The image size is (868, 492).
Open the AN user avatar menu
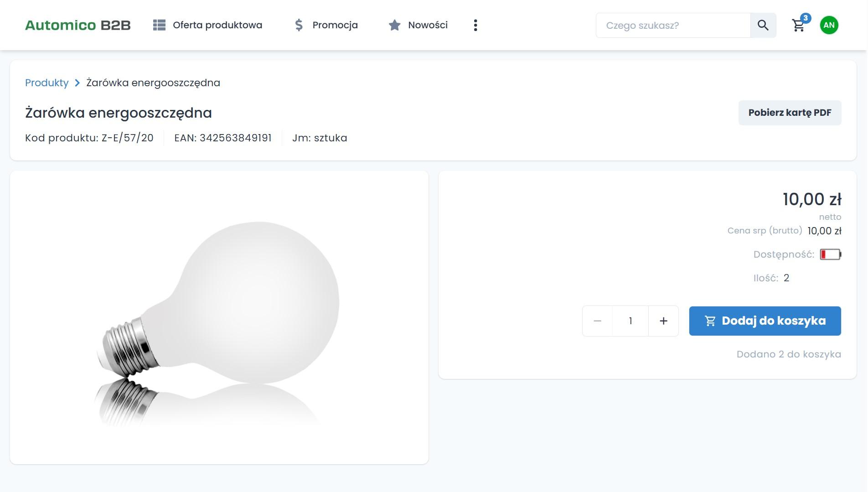tap(829, 25)
